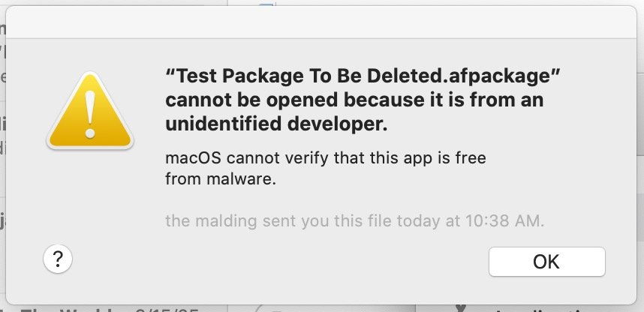Click the background window left of the dialog
The image size is (644, 312).
2,156
